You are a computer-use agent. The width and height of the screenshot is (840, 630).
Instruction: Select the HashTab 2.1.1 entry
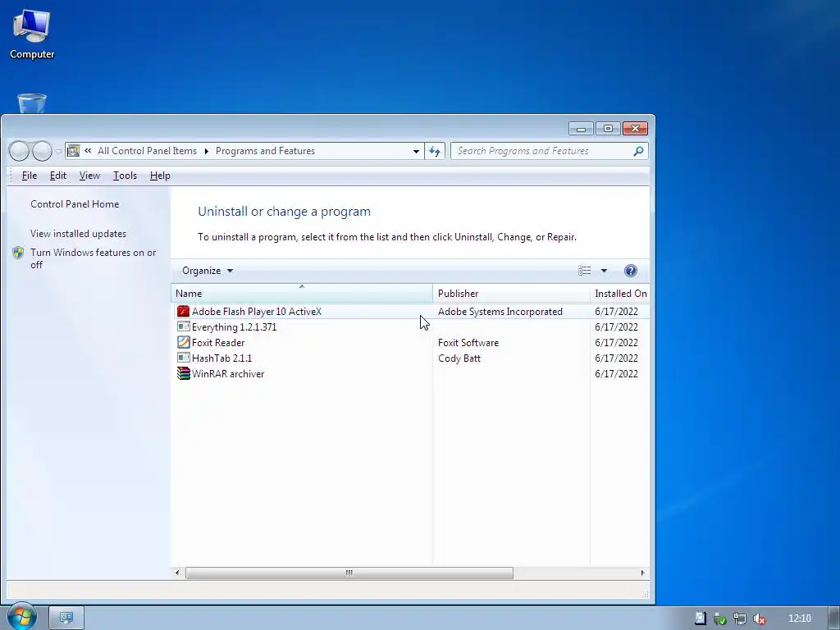[221, 358]
